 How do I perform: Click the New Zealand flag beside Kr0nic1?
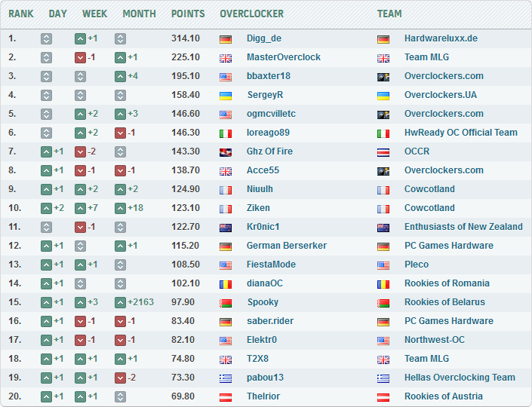click(226, 227)
